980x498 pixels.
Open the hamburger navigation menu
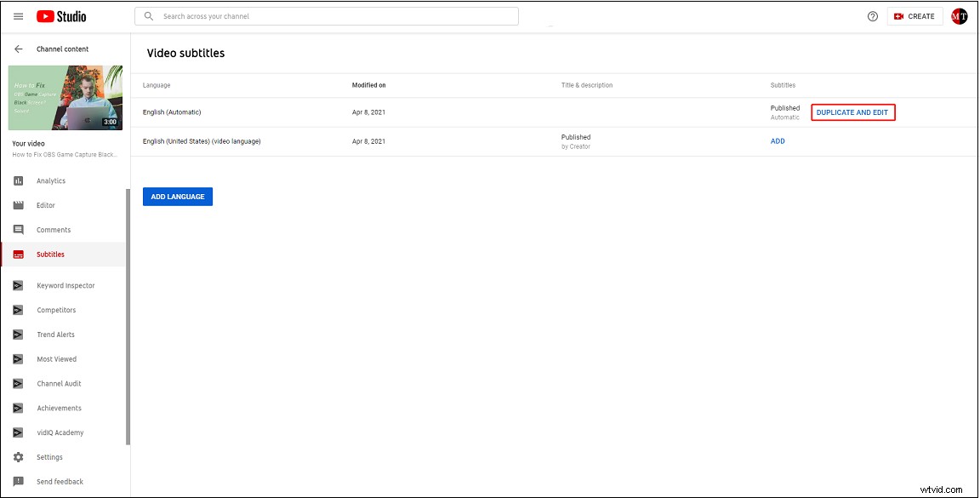18,15
